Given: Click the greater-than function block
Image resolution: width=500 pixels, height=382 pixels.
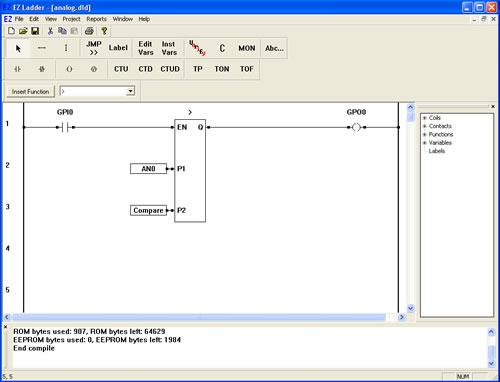Looking at the screenshot, I should click(190, 171).
